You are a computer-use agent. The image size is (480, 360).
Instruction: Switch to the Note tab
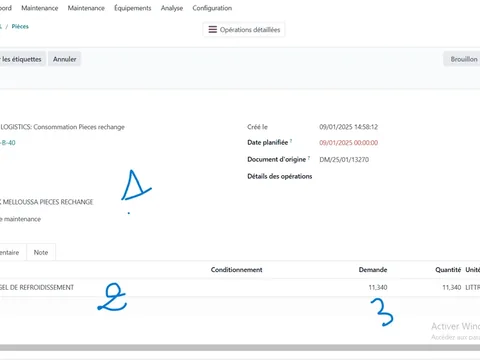pyautogui.click(x=41, y=252)
